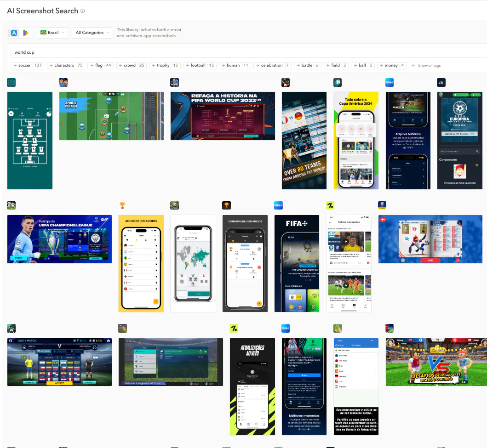Open the app icon above FIFA World Cup 2022 screenshot
487x448 pixels.
pos(175,83)
